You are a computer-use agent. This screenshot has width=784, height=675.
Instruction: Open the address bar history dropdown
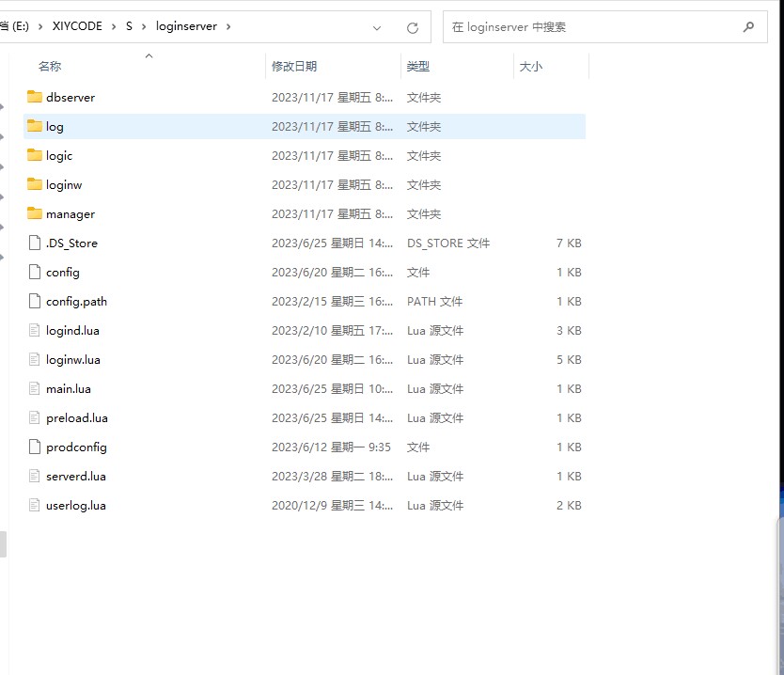[376, 27]
